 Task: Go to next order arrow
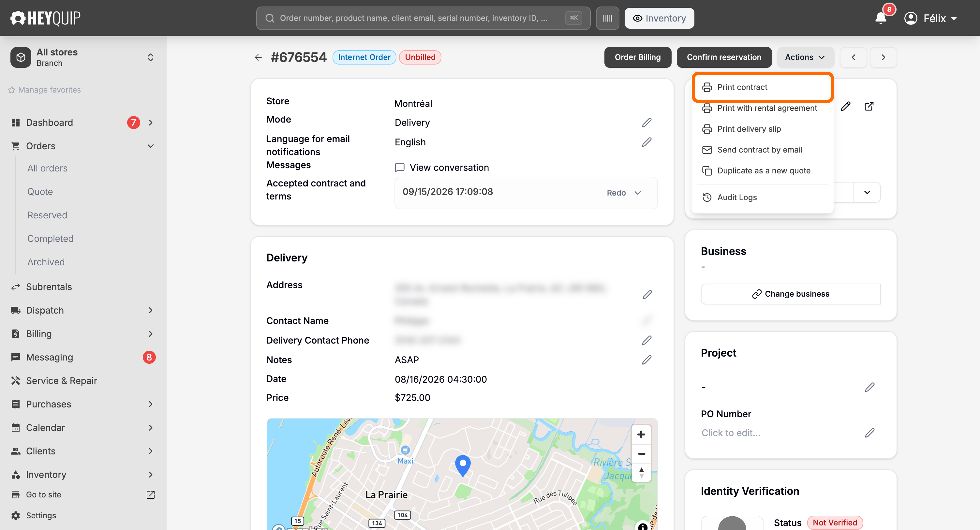tap(883, 57)
